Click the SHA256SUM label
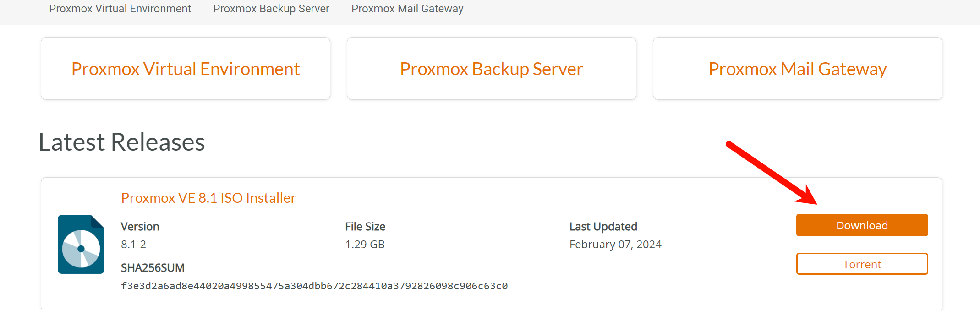This screenshot has width=980, height=310. [x=153, y=268]
